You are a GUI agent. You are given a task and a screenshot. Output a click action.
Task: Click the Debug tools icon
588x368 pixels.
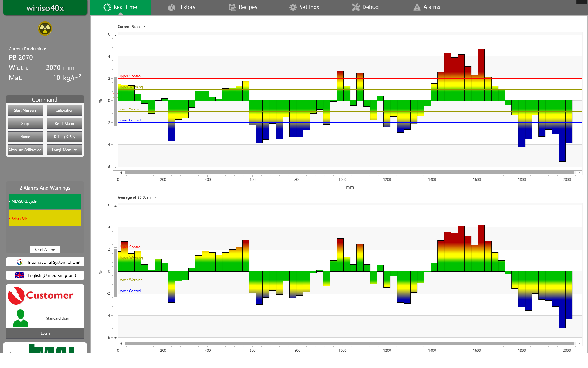click(x=356, y=7)
